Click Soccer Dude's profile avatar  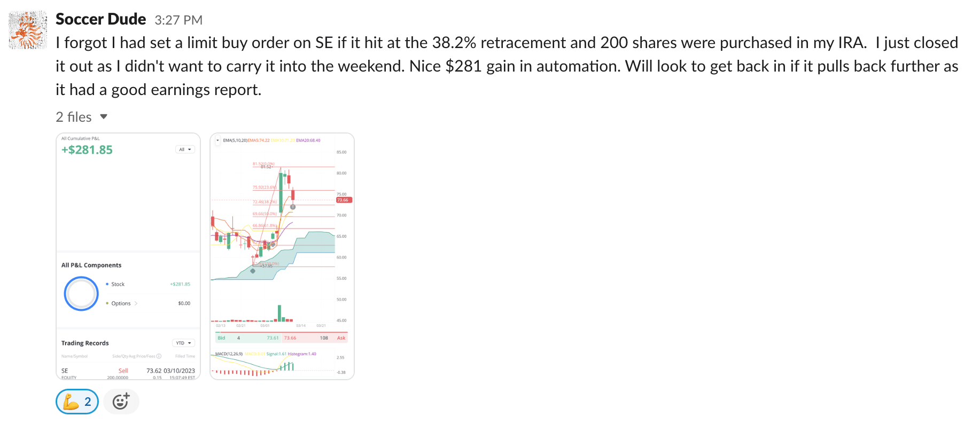pos(28,30)
